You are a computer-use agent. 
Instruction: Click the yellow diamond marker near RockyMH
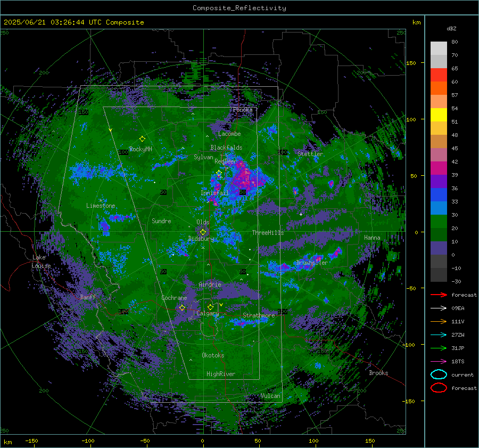coord(142,139)
